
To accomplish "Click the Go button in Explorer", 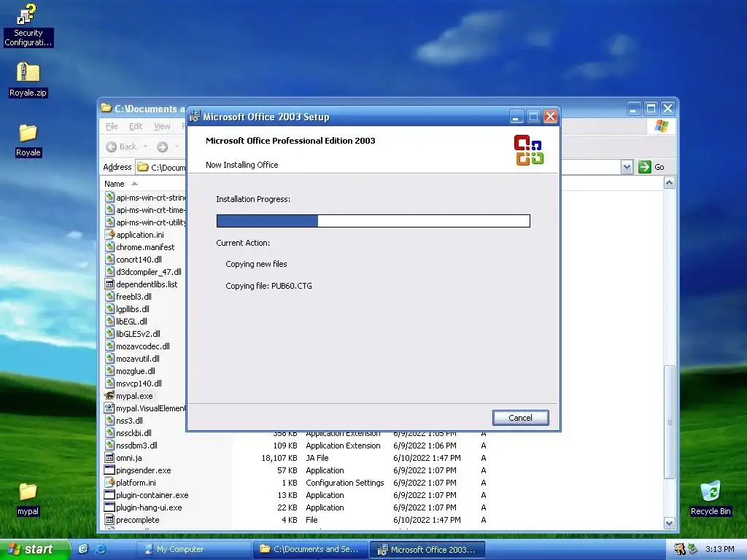I will point(651,167).
